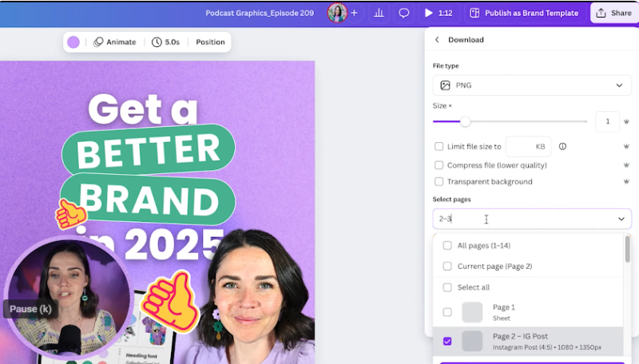Collapse the Select pages dropdown chevron

[x=621, y=219]
